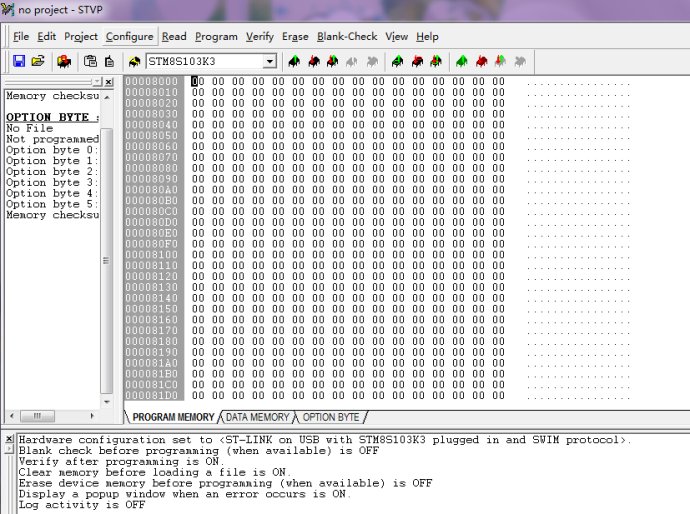Open the Program menu
This screenshot has width=690, height=514.
point(216,36)
